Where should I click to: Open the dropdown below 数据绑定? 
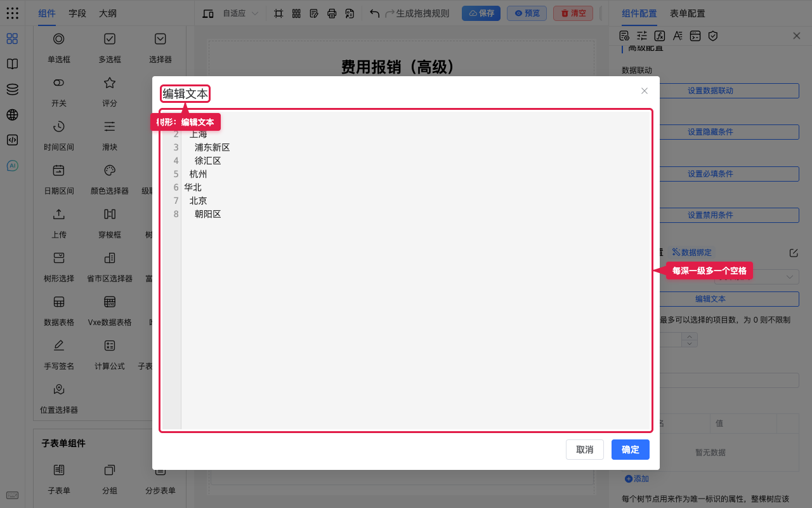[x=757, y=276]
